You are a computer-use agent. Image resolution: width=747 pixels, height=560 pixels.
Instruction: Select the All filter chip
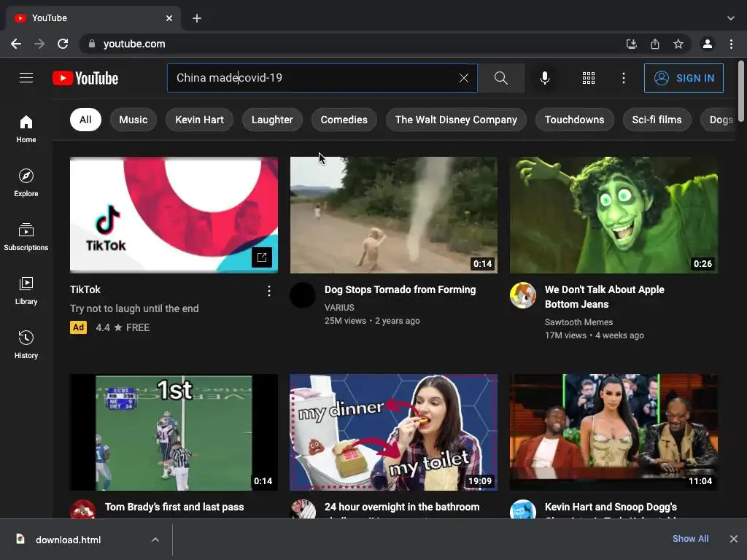click(x=85, y=120)
